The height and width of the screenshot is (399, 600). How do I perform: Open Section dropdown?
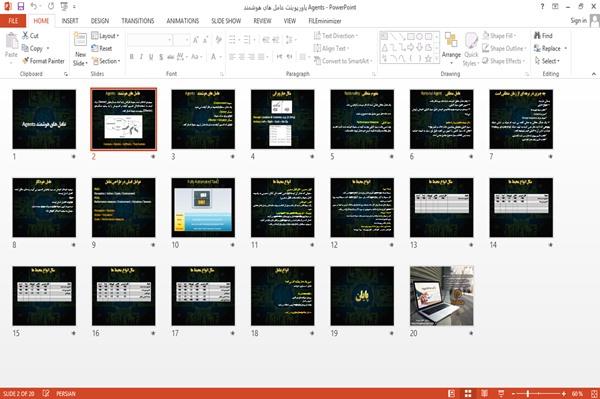coord(106,61)
